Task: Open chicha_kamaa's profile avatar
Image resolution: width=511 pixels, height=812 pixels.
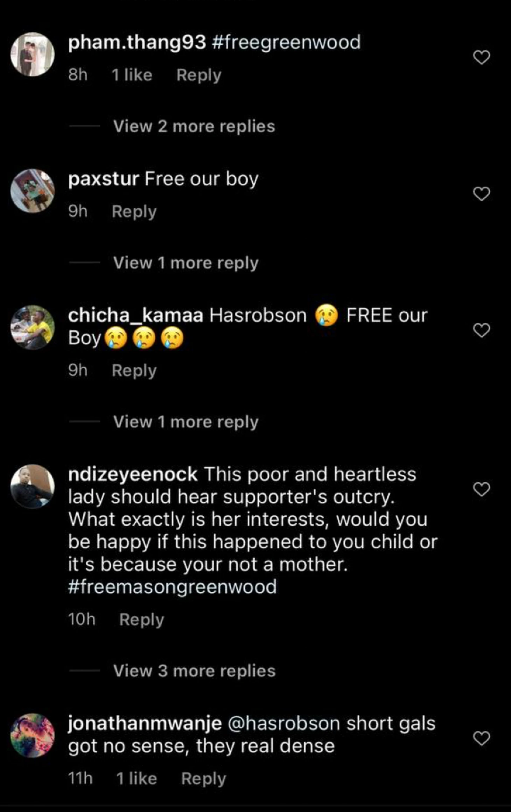Action: tap(33, 327)
